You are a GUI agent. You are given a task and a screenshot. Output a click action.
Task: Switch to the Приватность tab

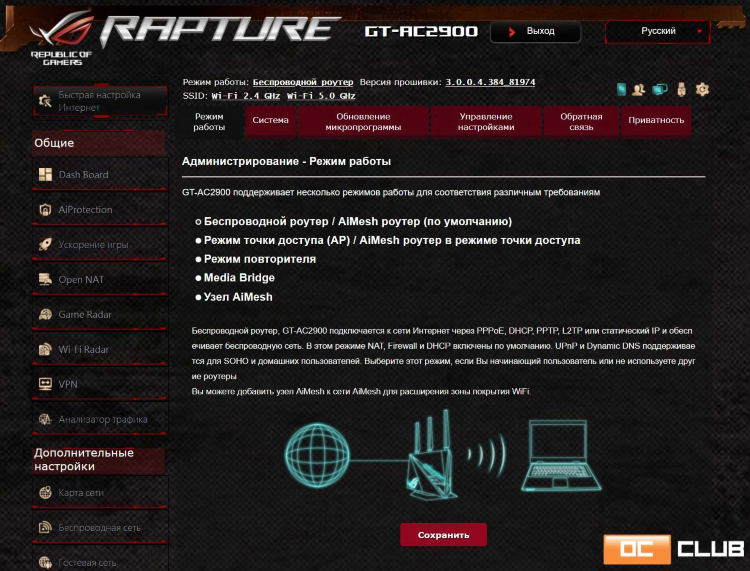point(656,121)
